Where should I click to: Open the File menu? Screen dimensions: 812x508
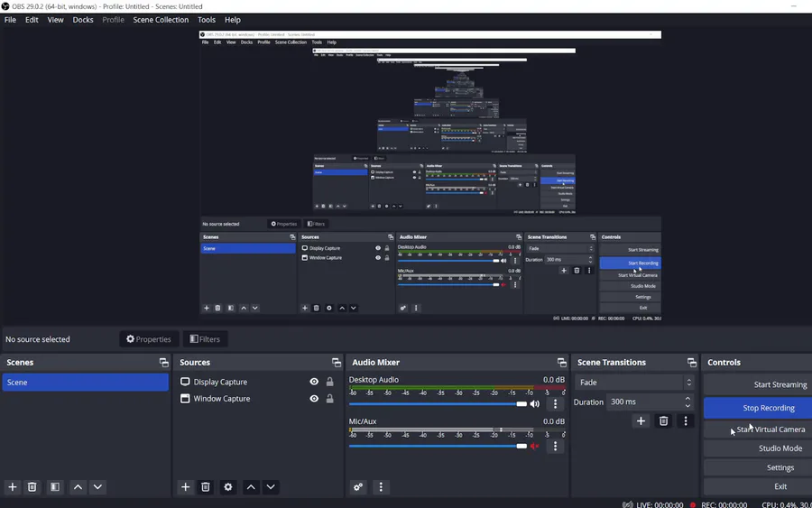click(10, 20)
